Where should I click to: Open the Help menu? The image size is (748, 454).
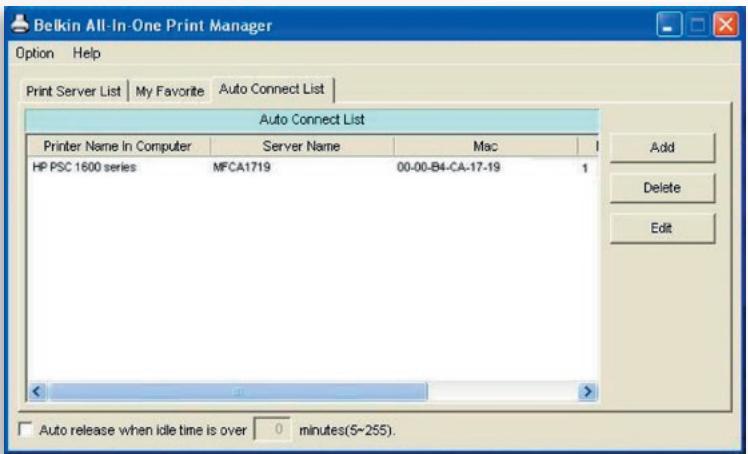click(x=86, y=53)
